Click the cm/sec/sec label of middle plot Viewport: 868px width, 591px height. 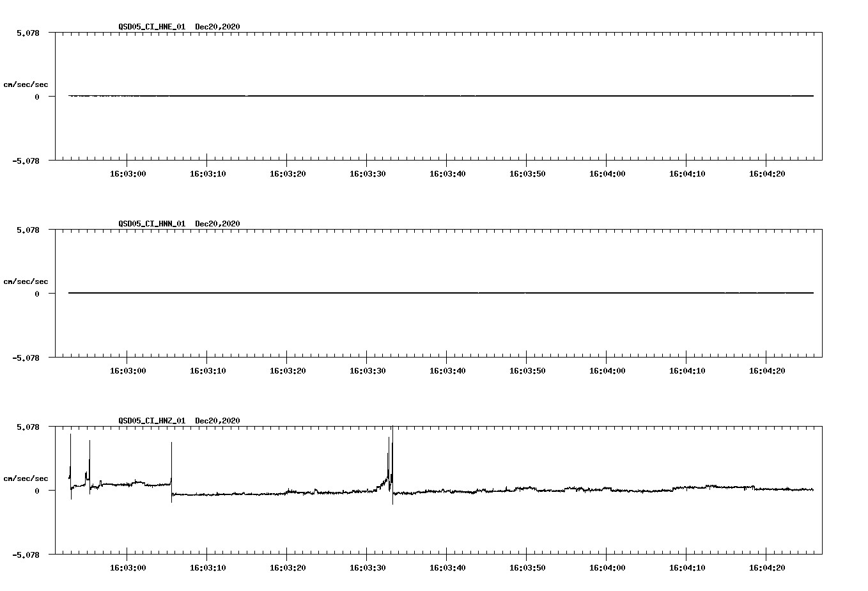pyautogui.click(x=26, y=281)
